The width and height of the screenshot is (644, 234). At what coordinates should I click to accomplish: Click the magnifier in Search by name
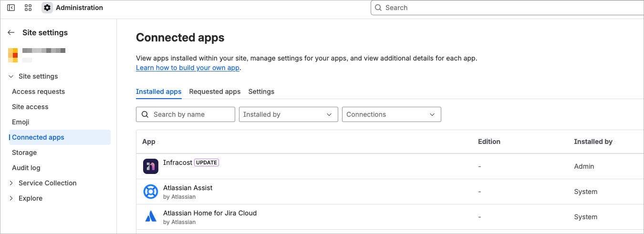coord(145,114)
